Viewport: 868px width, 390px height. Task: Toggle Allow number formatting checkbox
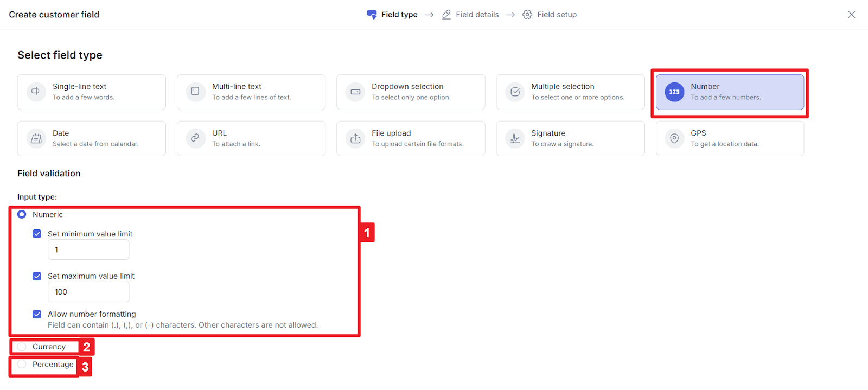[37, 314]
